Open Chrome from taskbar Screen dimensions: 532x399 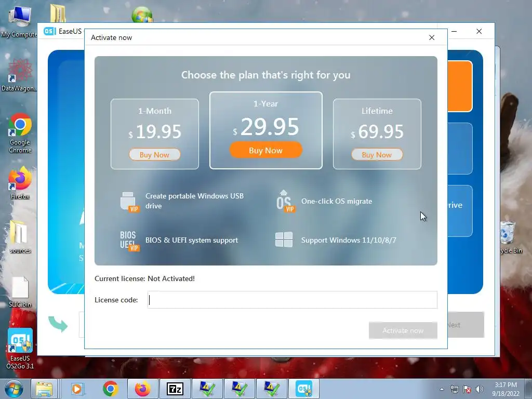click(110, 389)
